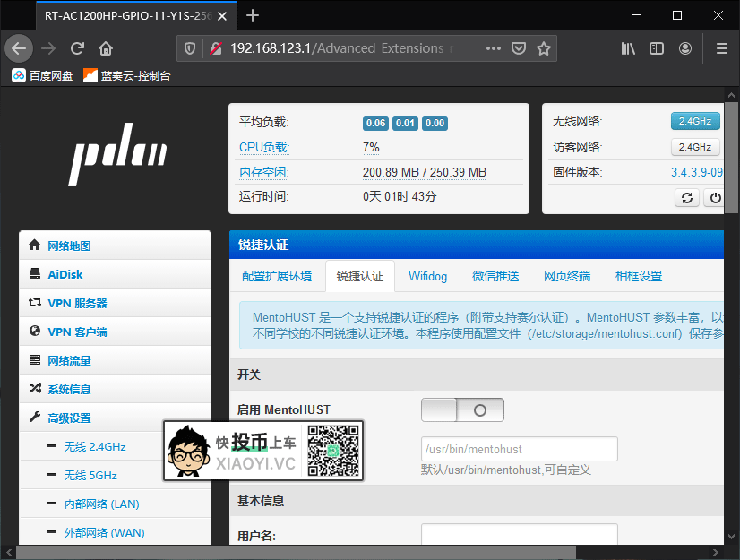740x560 pixels.
Task: Open the Firefox hamburger menu
Action: [x=721, y=48]
